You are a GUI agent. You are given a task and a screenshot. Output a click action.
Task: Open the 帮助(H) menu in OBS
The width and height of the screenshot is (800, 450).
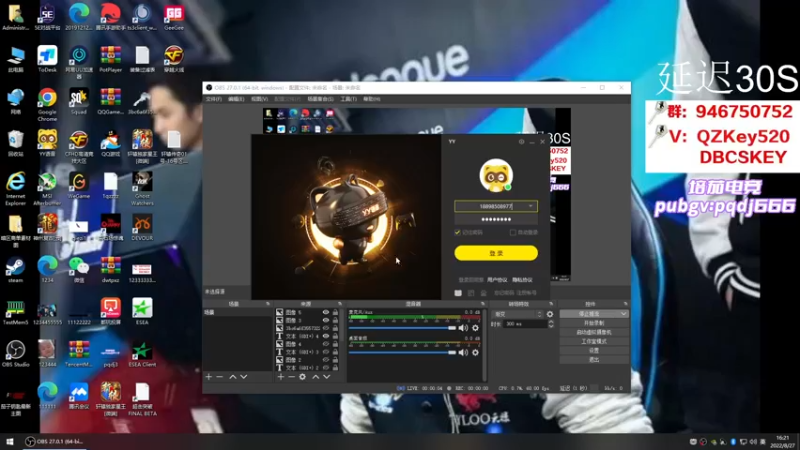tap(371, 99)
